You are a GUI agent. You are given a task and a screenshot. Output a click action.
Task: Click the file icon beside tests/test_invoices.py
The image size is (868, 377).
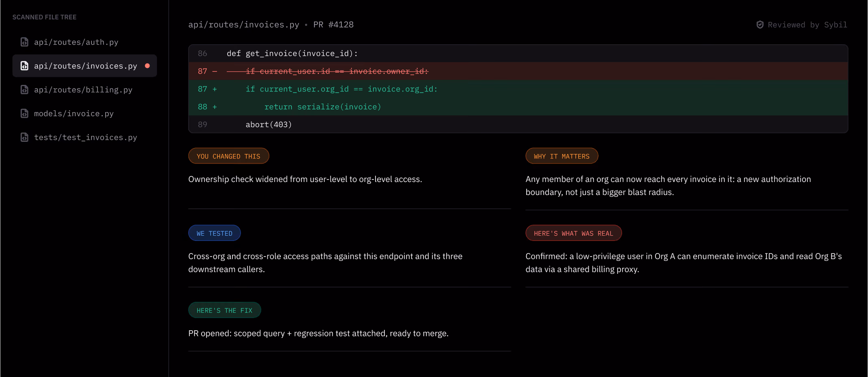point(24,137)
